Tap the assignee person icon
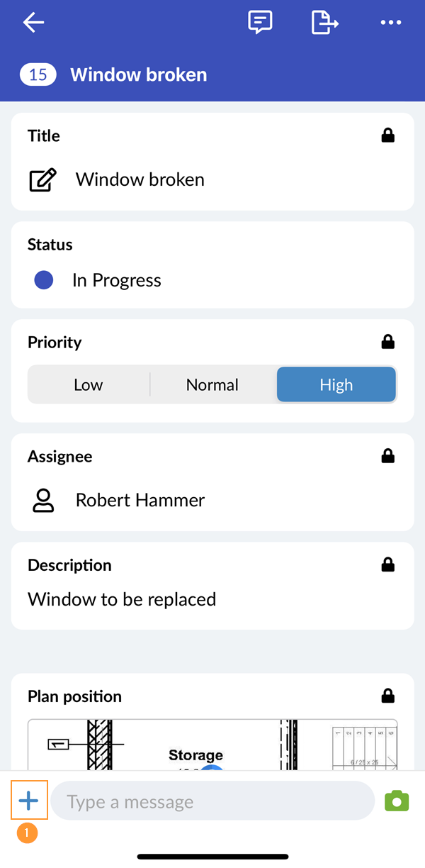 coord(43,501)
